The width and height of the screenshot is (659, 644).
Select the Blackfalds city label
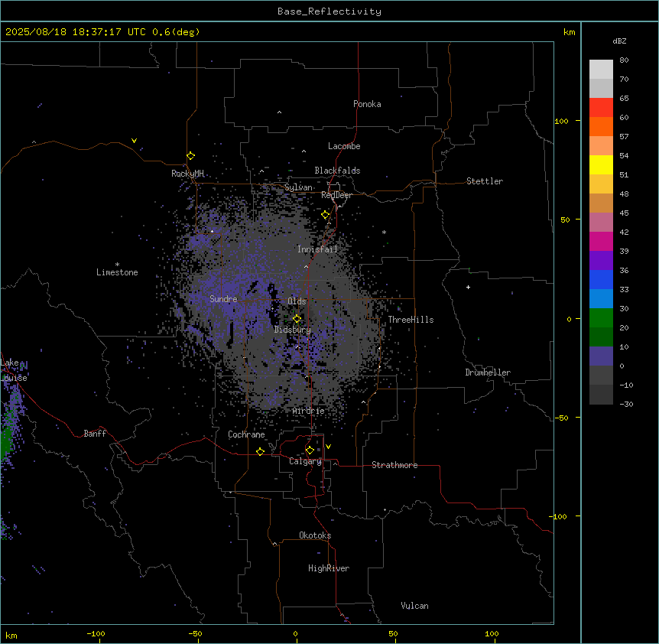(337, 171)
